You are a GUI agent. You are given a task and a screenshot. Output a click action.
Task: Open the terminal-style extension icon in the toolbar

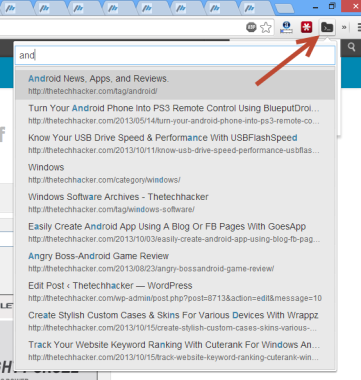coord(327,28)
